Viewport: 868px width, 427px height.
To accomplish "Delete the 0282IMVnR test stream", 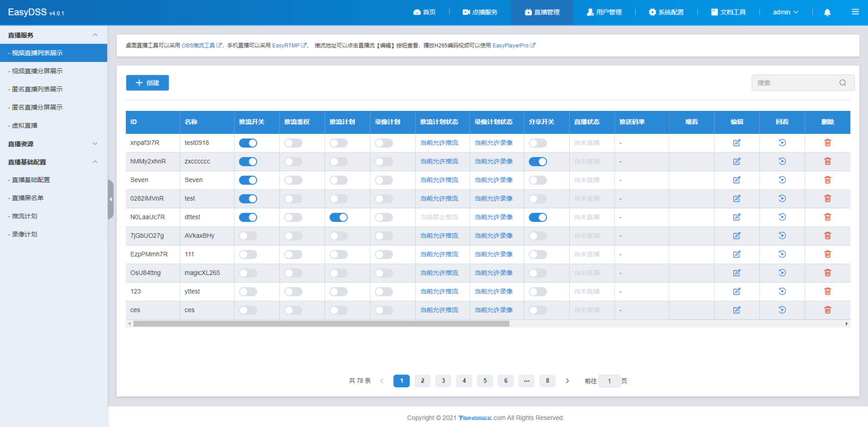I will 827,199.
